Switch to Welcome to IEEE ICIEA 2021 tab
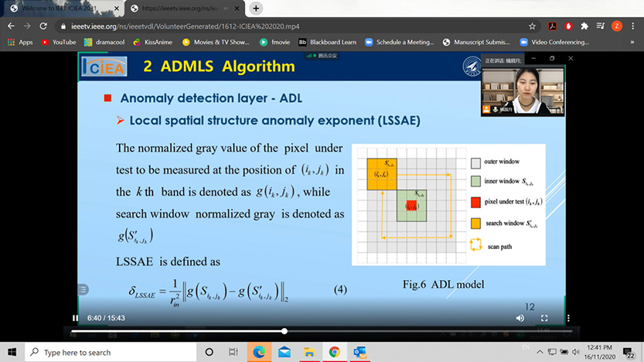 click(60, 9)
